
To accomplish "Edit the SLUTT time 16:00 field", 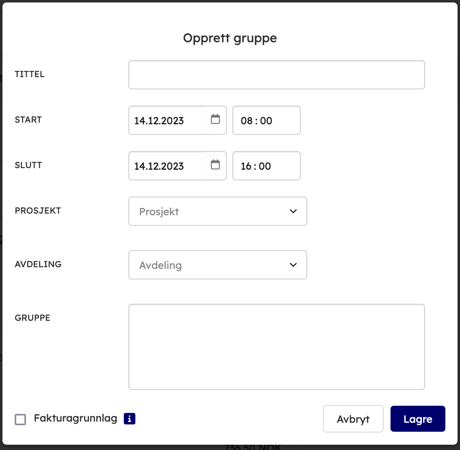I will click(266, 166).
